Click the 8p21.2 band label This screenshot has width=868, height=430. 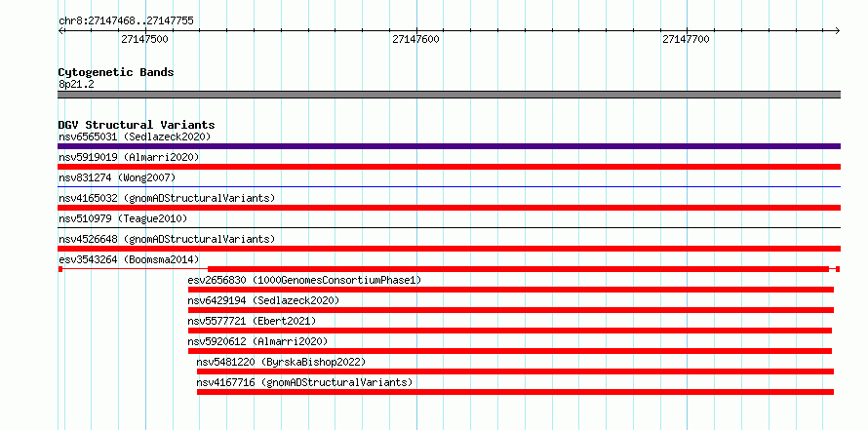[76, 84]
